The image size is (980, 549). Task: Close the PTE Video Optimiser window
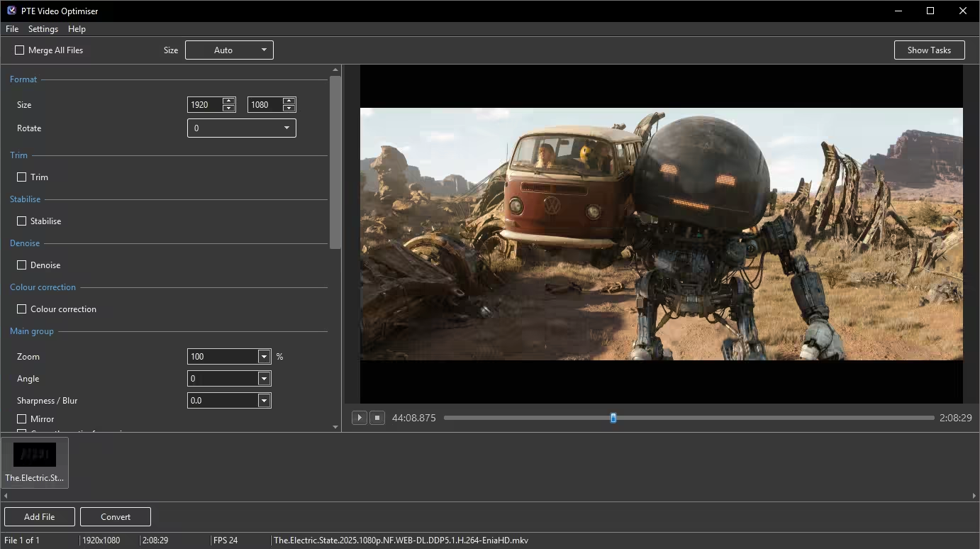pos(963,11)
